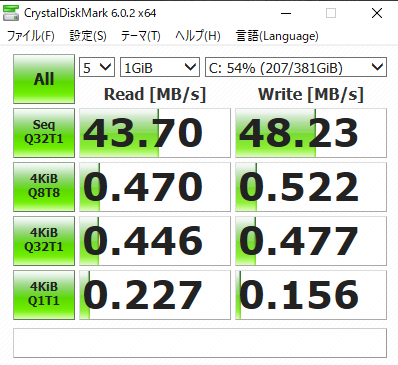Click the 4KiB Q8T8 write result 0.522
Screen dimensions: 398x365
[311, 187]
